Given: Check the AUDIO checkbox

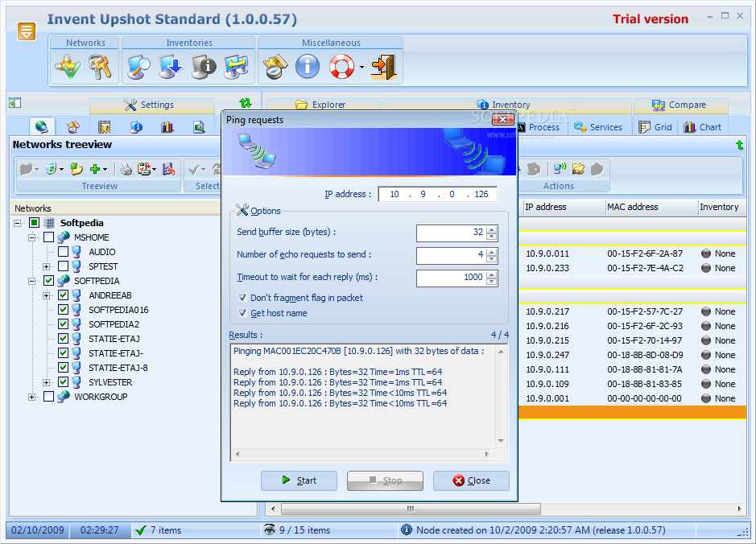Looking at the screenshot, I should coord(63,252).
